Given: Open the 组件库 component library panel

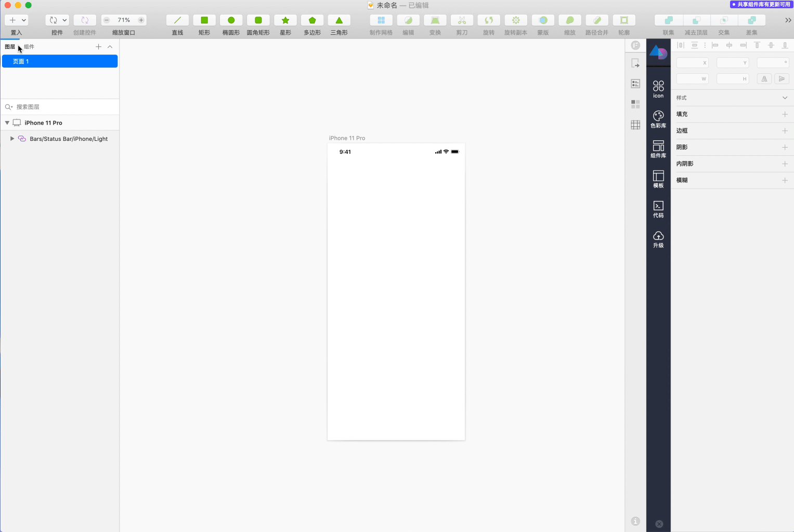Looking at the screenshot, I should [x=658, y=149].
